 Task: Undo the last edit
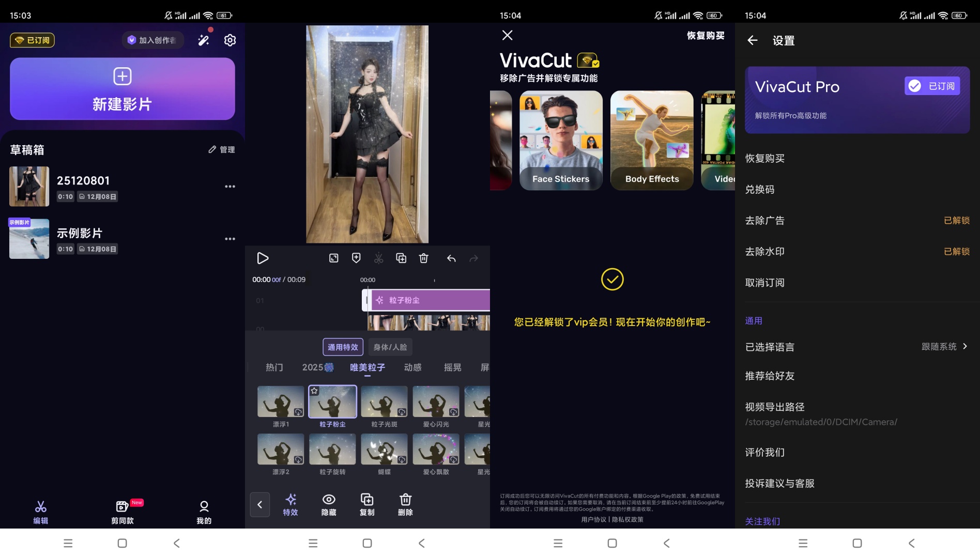(451, 258)
